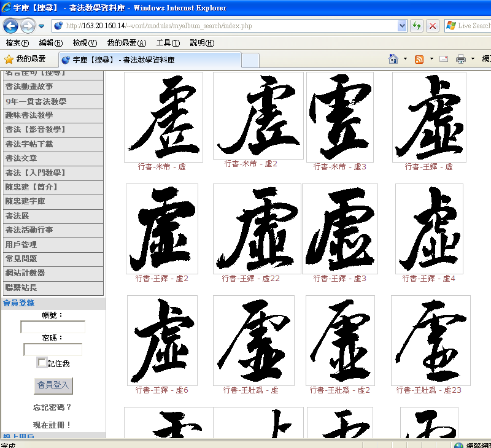Image resolution: width=491 pixels, height=448 pixels.
Task: Click the 行書-王壯為 - 虛2 caption link
Action: click(340, 390)
